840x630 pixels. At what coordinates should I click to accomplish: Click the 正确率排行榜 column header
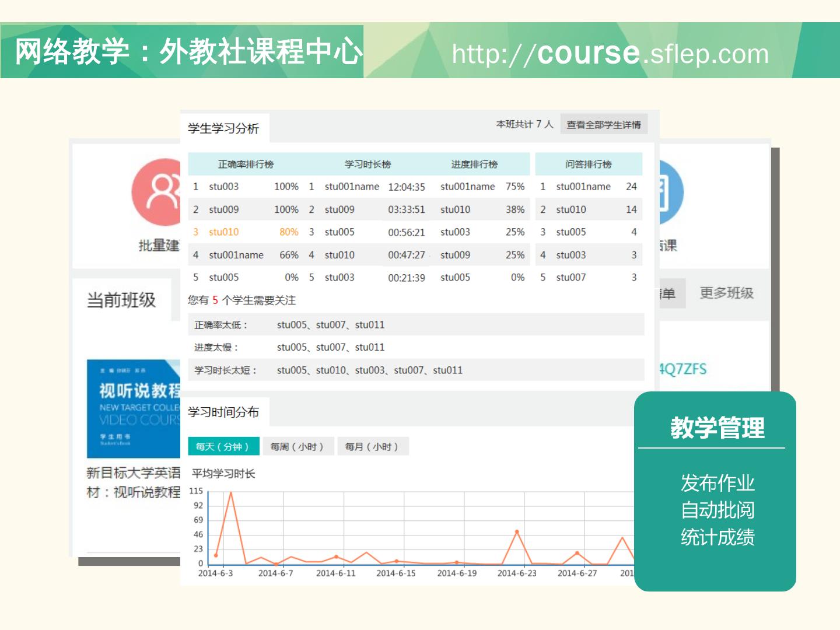tap(246, 164)
